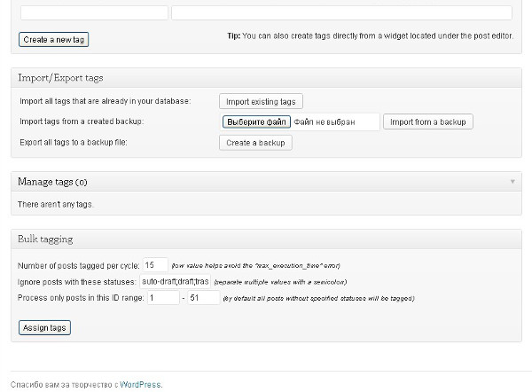This screenshot has height=392, width=532.
Task: Click the top-right empty tag input field
Action: [341, 13]
